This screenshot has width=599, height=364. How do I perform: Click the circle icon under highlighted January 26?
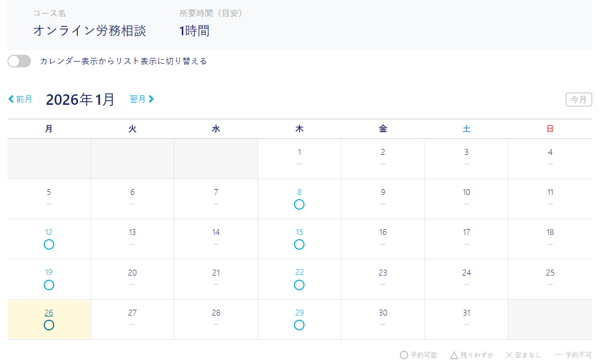coord(49,325)
